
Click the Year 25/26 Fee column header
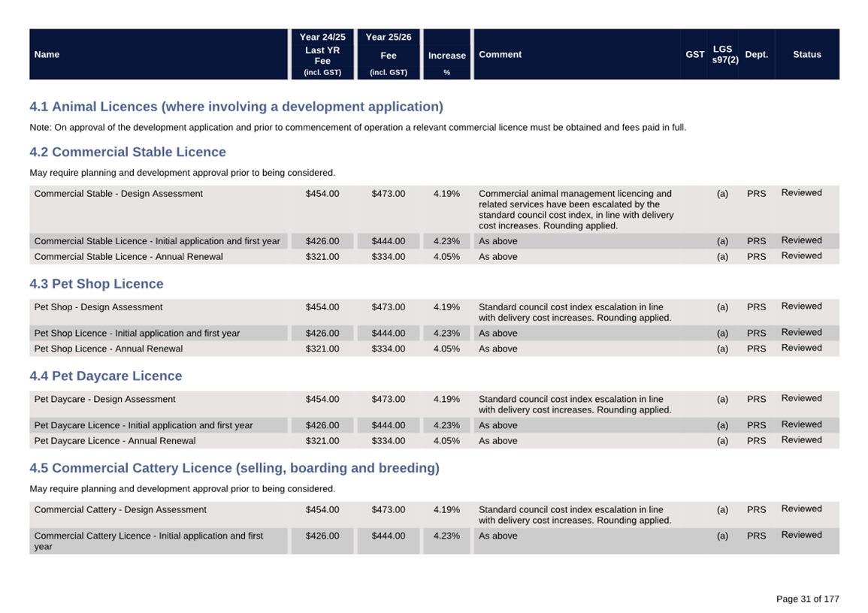click(x=388, y=55)
